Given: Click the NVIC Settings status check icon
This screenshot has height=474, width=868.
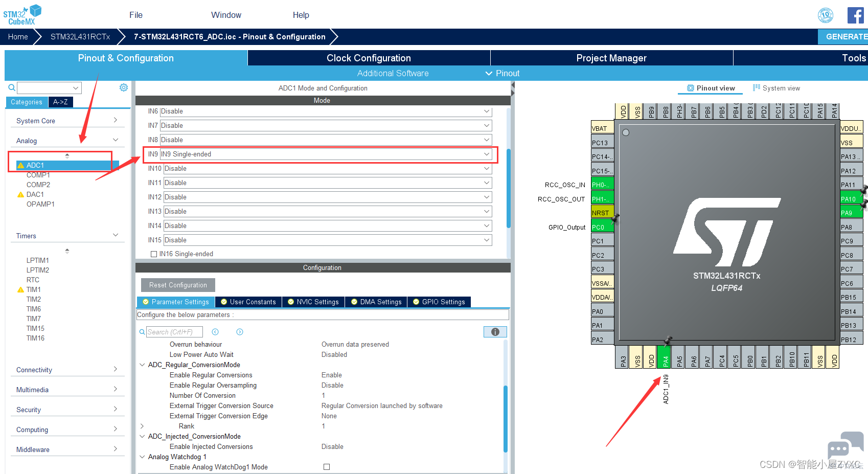Looking at the screenshot, I should coord(291,302).
